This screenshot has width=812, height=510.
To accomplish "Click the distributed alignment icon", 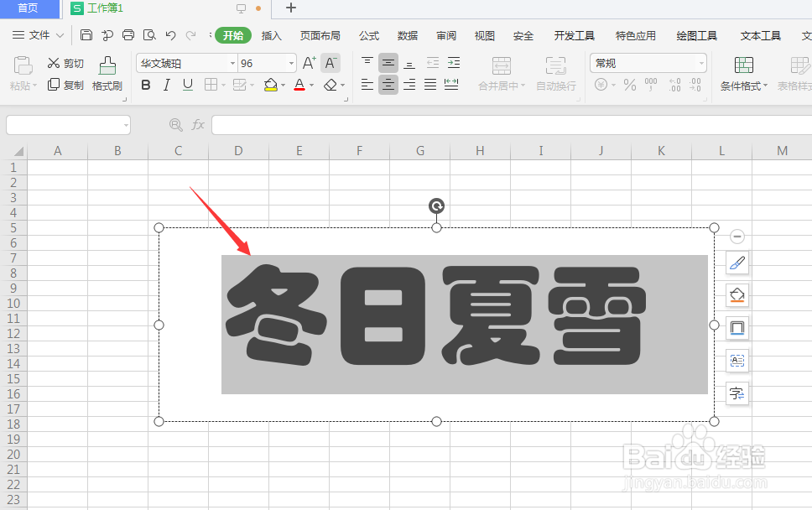I will [451, 85].
